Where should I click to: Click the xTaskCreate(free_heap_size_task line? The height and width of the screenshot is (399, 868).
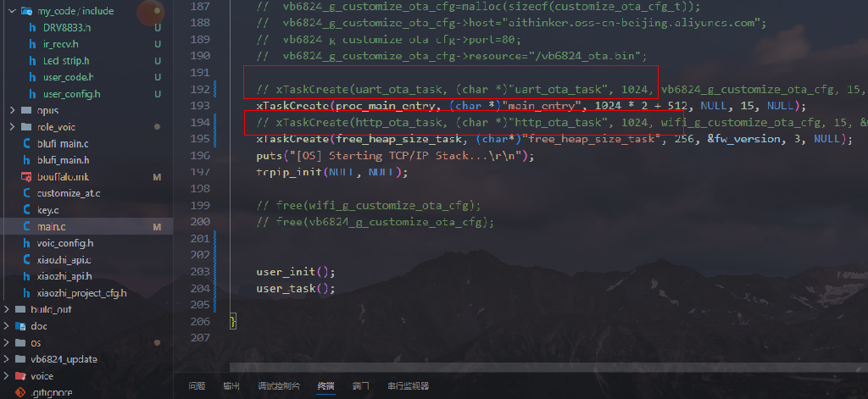pyautogui.click(x=554, y=139)
